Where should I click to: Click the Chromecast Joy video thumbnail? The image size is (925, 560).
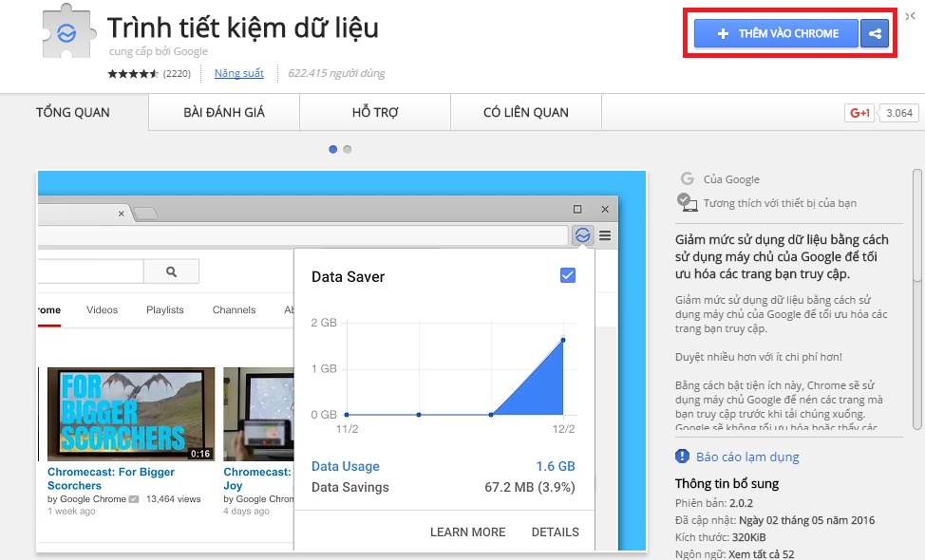258,414
